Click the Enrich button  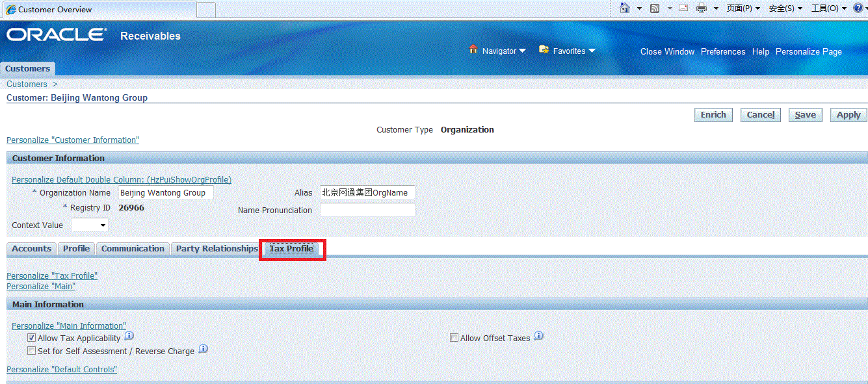(713, 115)
